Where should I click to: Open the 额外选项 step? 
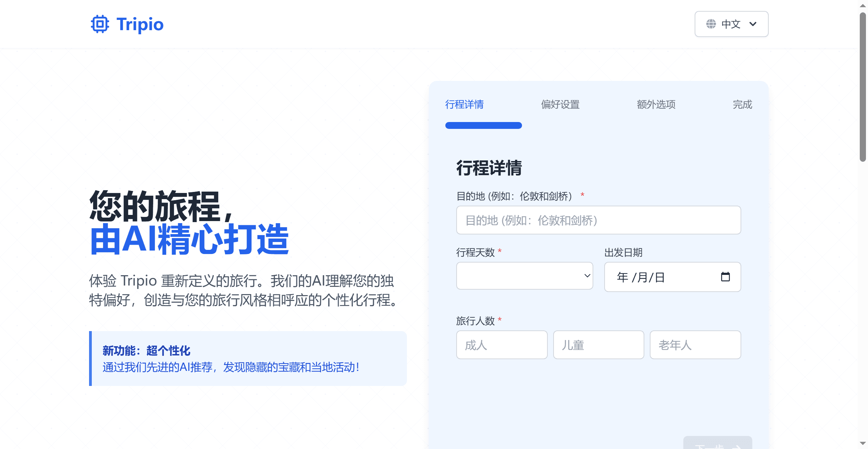click(x=656, y=105)
